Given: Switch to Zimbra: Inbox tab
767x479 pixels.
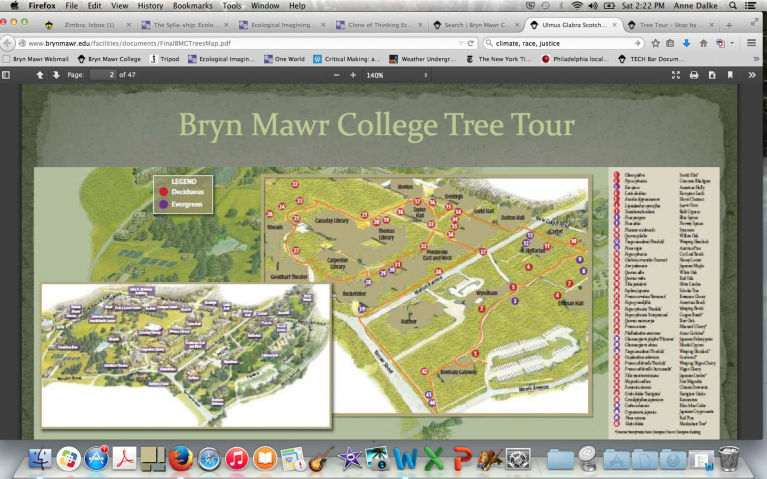Looking at the screenshot, I should (x=88, y=24).
